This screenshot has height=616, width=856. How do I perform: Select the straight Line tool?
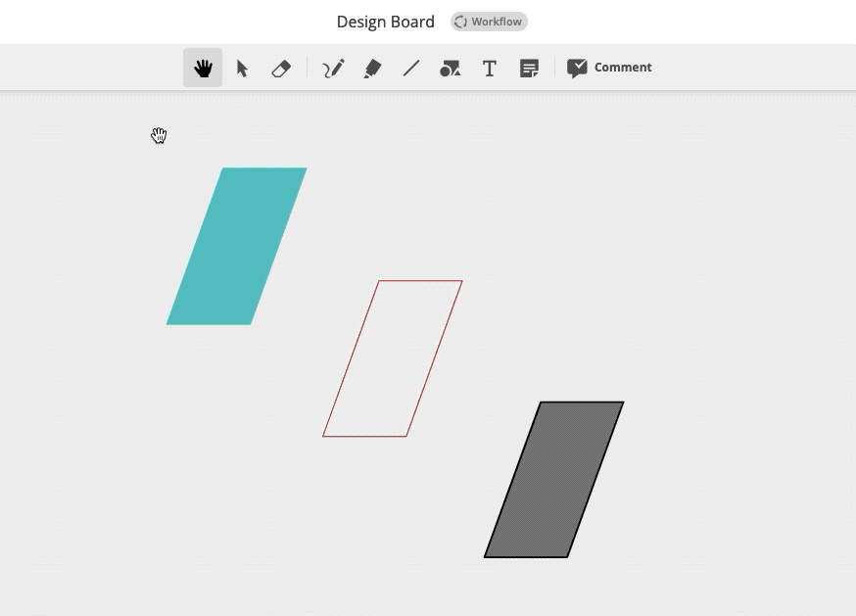[410, 67]
